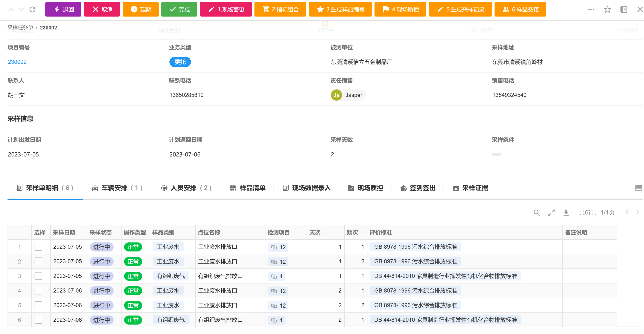Check the selection box for row 1
The image size is (644, 334).
coord(38,247)
